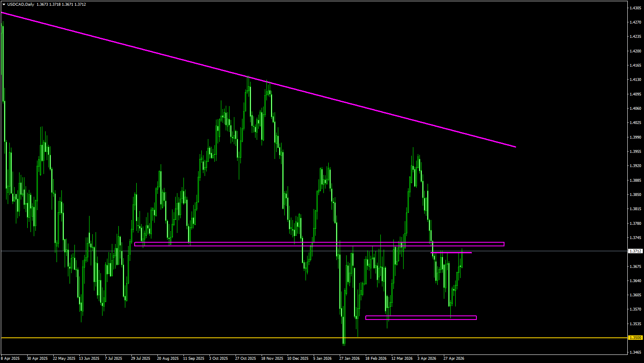Image resolution: width=644 pixels, height=363 pixels.
Task: Click the 18 Feb 2026 date label
Action: (x=376, y=359)
